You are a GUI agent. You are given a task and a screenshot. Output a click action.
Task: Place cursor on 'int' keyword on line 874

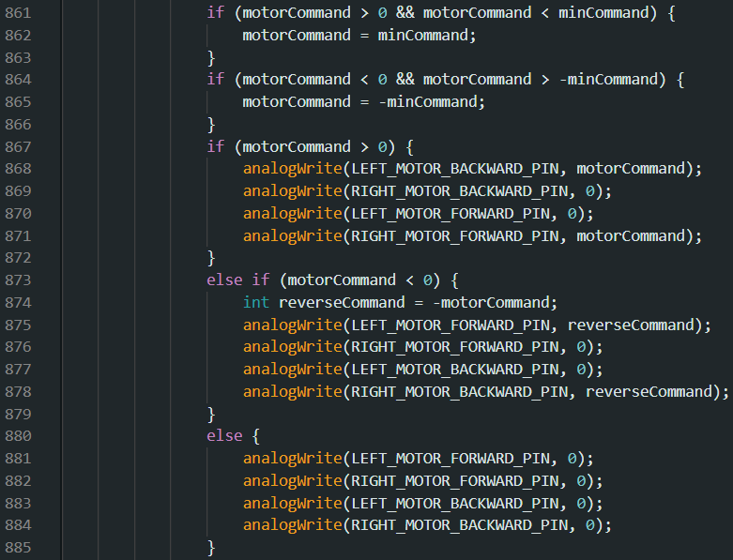coord(256,303)
